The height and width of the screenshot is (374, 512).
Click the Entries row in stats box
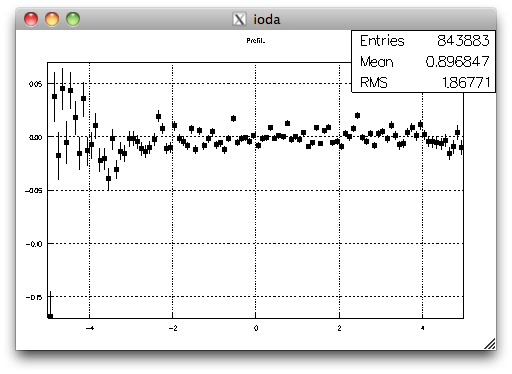coord(424,41)
